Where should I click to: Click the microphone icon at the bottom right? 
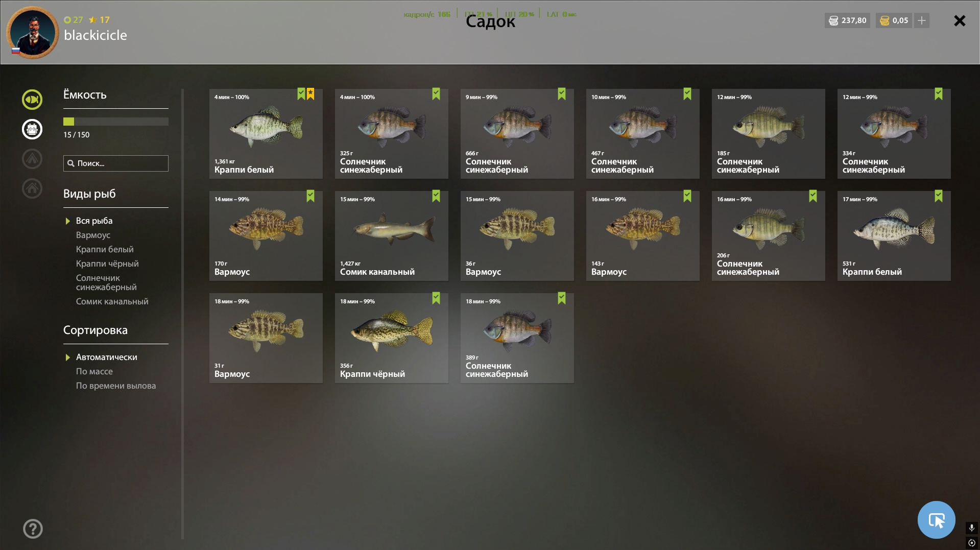click(x=971, y=528)
